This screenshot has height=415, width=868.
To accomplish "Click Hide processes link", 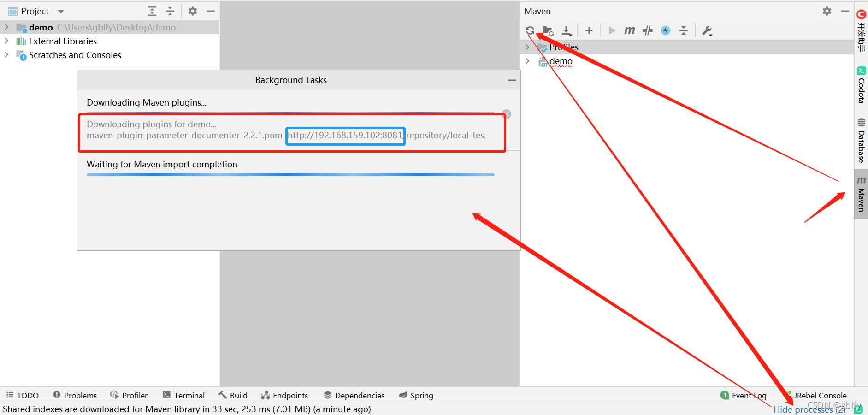I will pos(809,409).
